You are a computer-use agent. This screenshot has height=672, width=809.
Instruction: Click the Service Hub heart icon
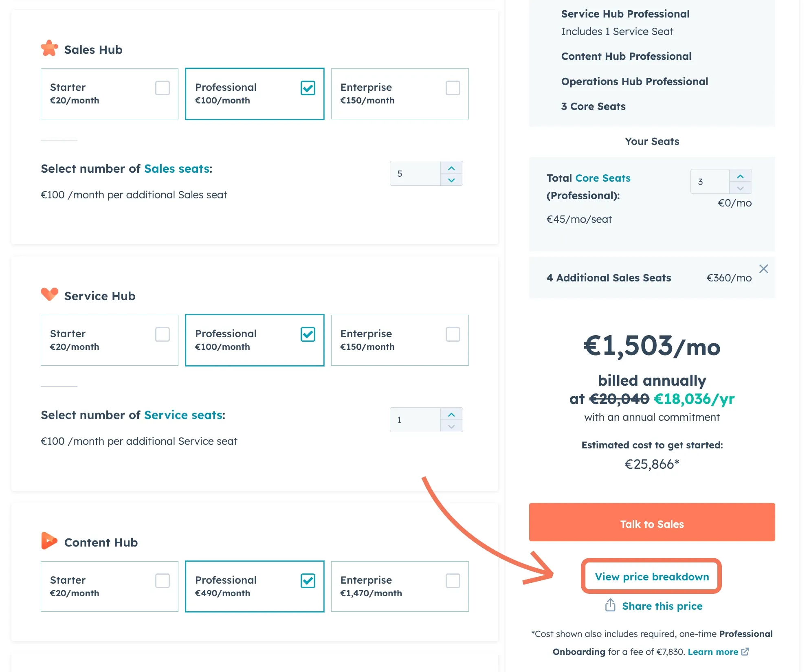click(x=50, y=295)
